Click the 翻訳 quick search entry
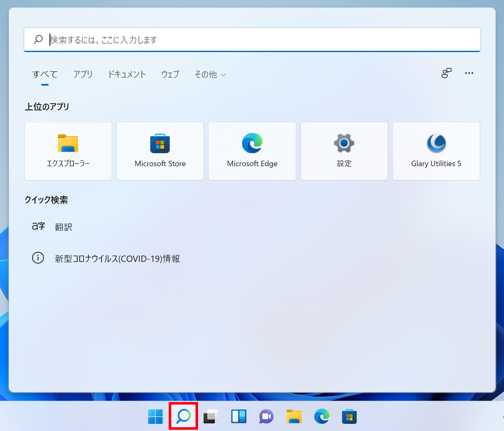Screen dimensions: 504x431 (64, 227)
